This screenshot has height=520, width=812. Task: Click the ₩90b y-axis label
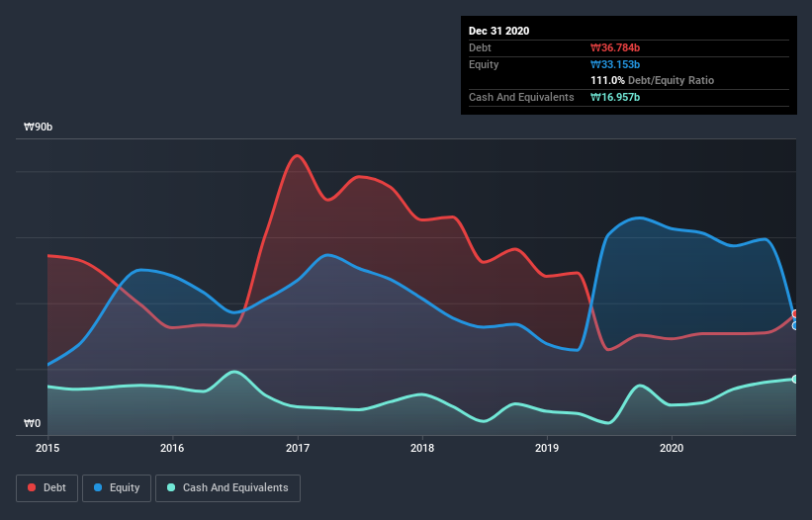click(x=38, y=128)
